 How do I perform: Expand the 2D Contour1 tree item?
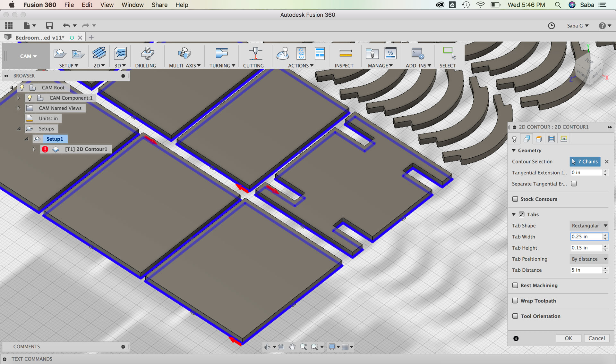[34, 149]
